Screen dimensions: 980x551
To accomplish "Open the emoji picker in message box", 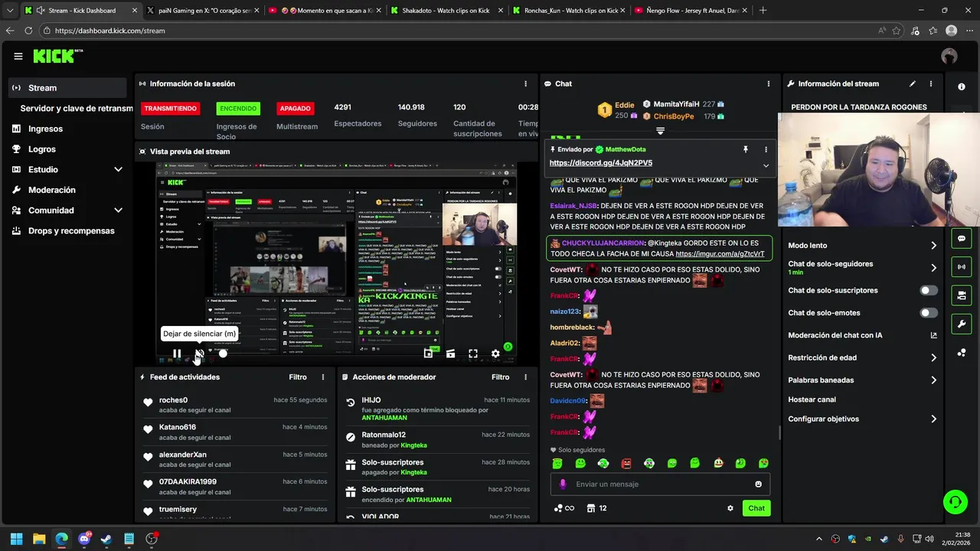I will pyautogui.click(x=759, y=484).
